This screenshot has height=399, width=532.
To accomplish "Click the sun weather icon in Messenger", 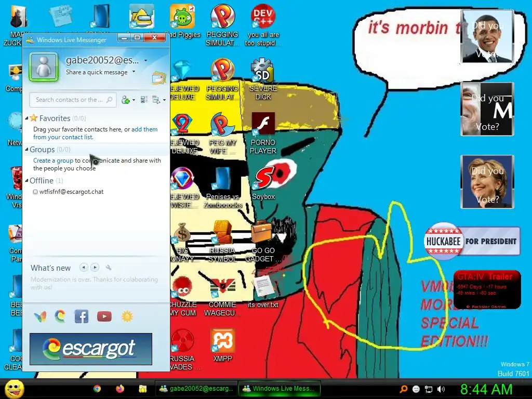I will pos(127,316).
